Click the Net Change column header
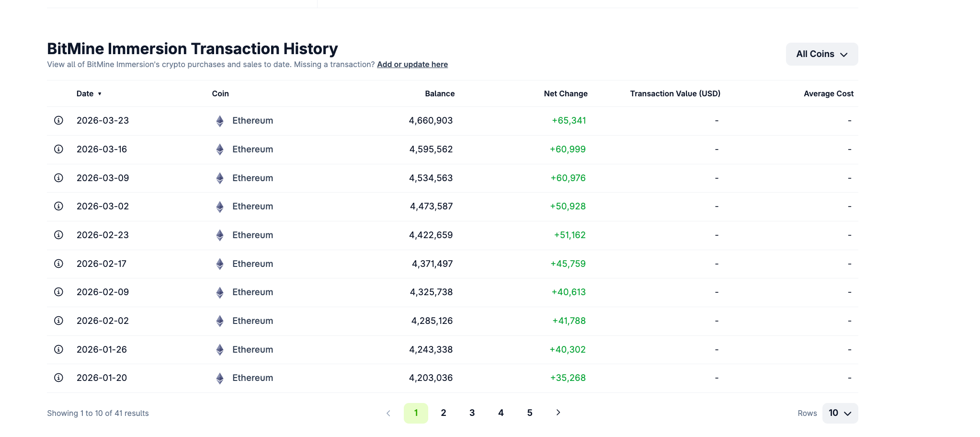This screenshot has height=437, width=980. coord(566,94)
